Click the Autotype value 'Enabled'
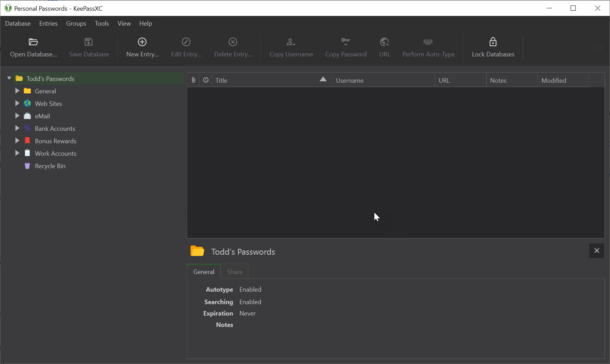The width and height of the screenshot is (610, 364). pos(250,290)
